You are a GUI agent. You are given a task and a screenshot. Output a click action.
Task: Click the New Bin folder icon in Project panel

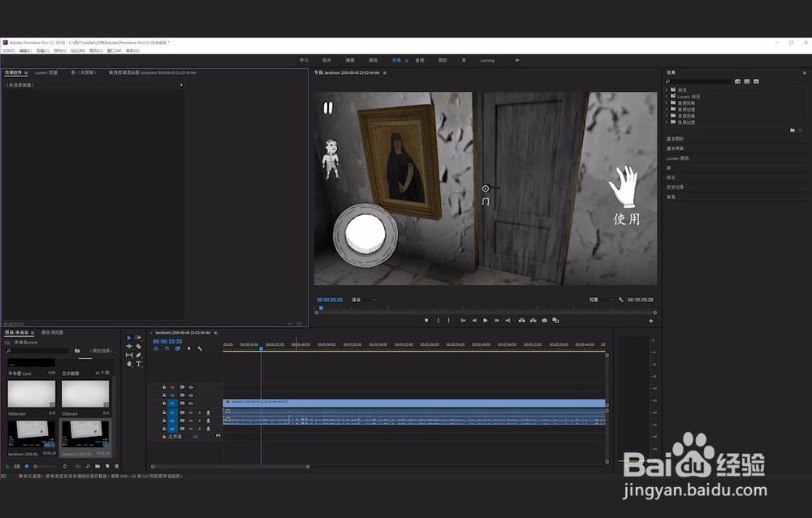click(97, 466)
